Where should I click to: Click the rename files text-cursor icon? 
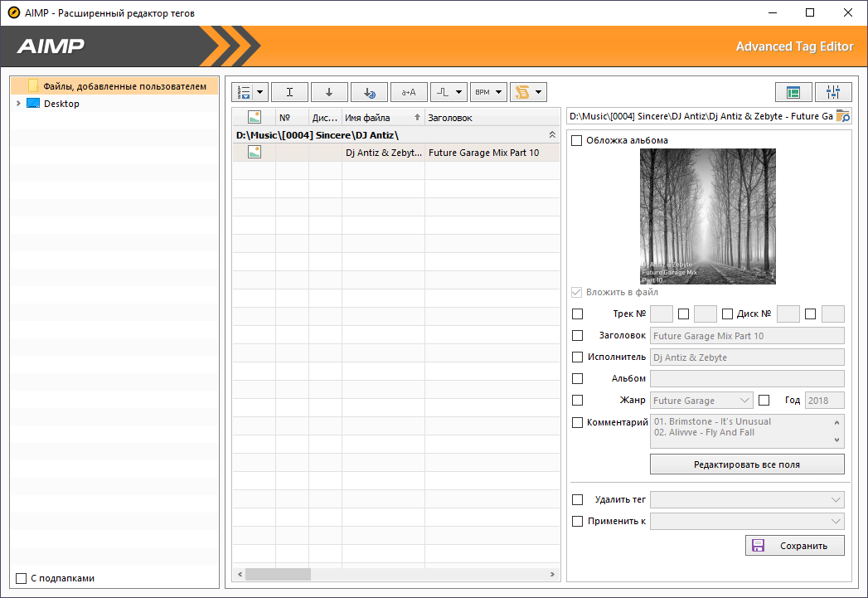(x=289, y=92)
